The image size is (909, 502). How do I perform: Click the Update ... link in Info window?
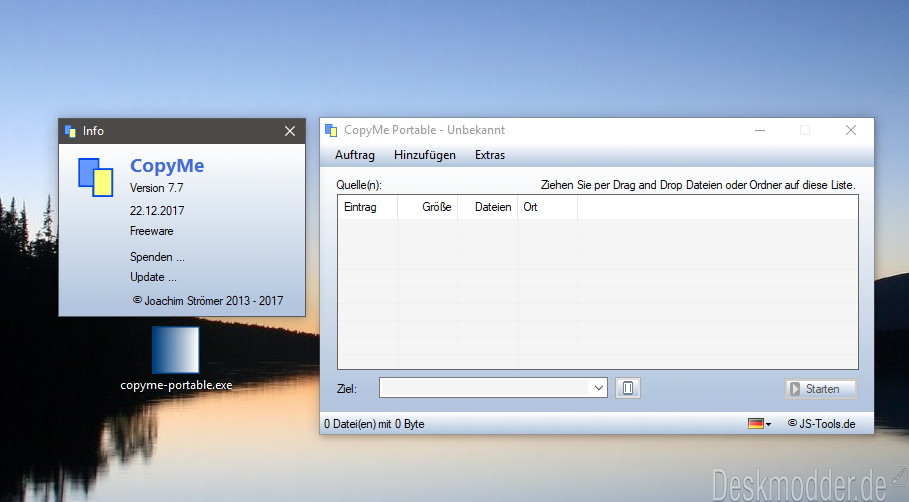point(153,277)
